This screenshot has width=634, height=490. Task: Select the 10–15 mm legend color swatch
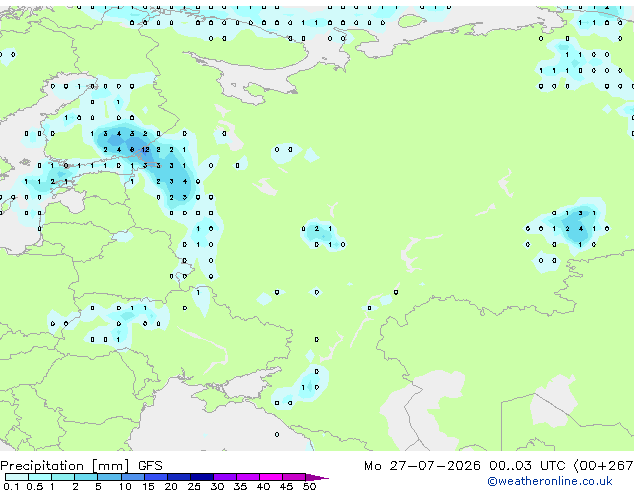coord(133,477)
